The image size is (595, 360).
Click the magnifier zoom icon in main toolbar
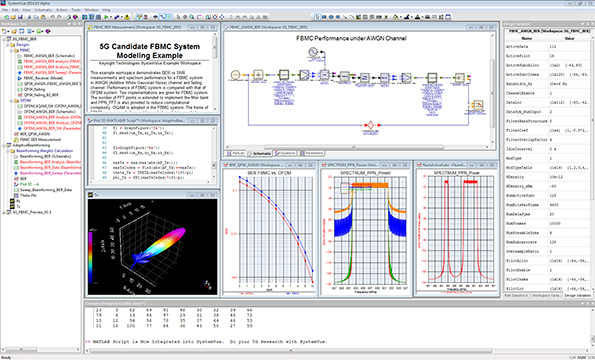192,17
